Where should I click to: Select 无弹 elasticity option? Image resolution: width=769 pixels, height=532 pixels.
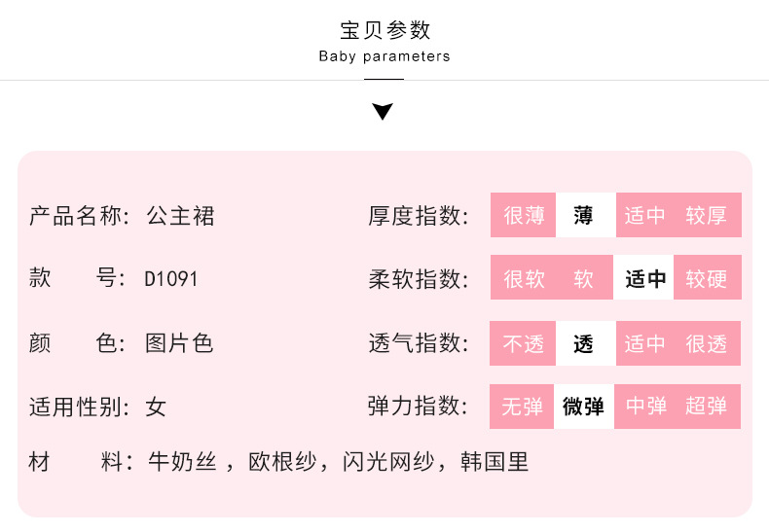pos(524,407)
